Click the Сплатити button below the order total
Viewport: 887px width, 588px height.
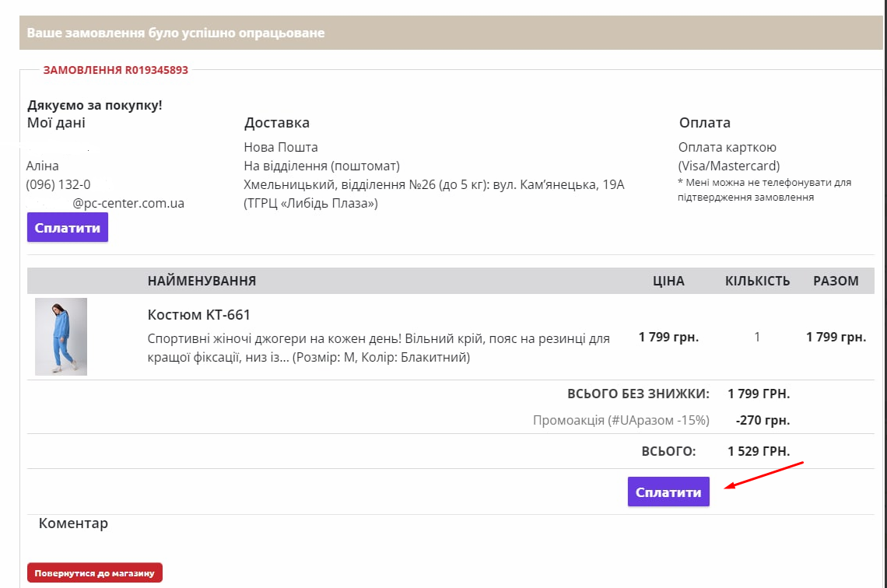point(668,492)
